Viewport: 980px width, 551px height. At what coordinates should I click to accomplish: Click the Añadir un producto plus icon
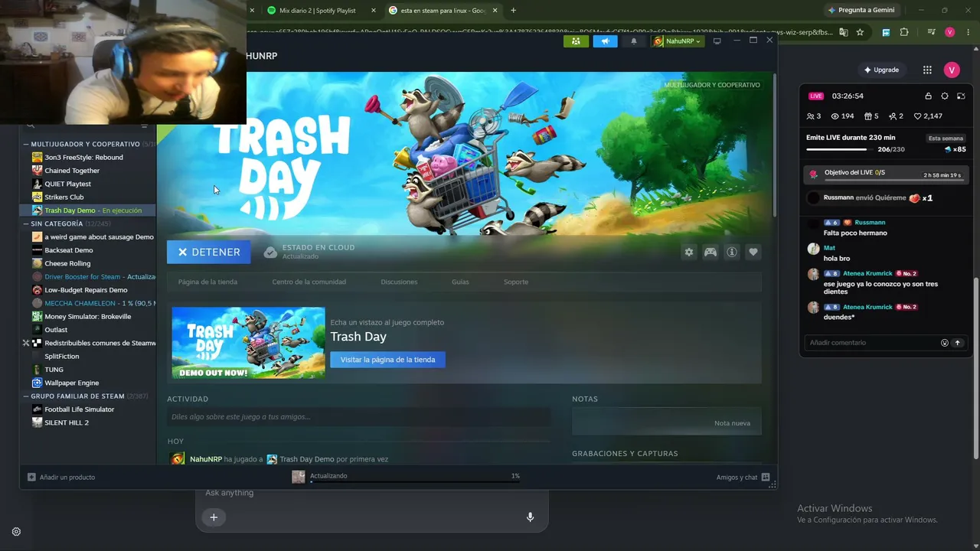31,477
